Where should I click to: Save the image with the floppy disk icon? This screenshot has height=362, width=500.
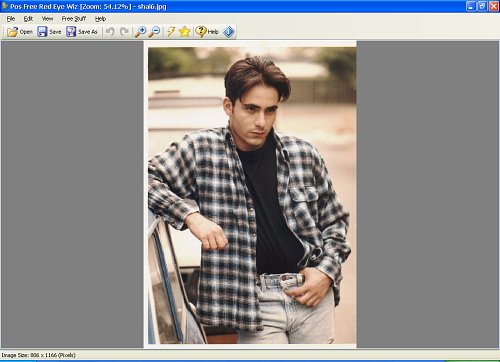(42, 32)
